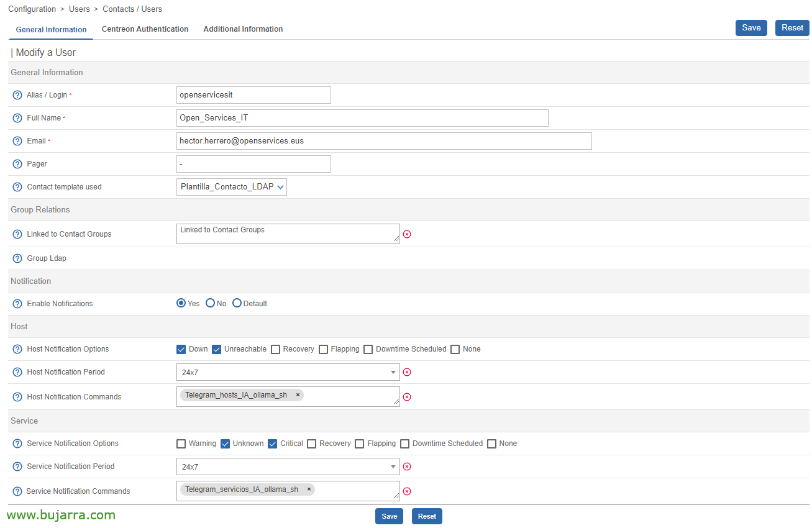
Task: Open help icon for Alias / Login
Action: [17, 95]
